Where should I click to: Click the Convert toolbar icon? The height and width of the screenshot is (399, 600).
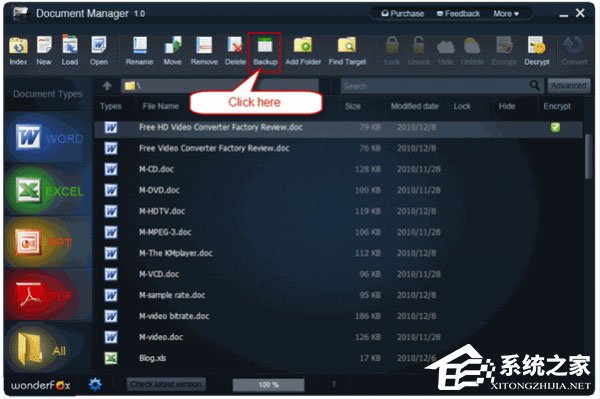coord(574,50)
